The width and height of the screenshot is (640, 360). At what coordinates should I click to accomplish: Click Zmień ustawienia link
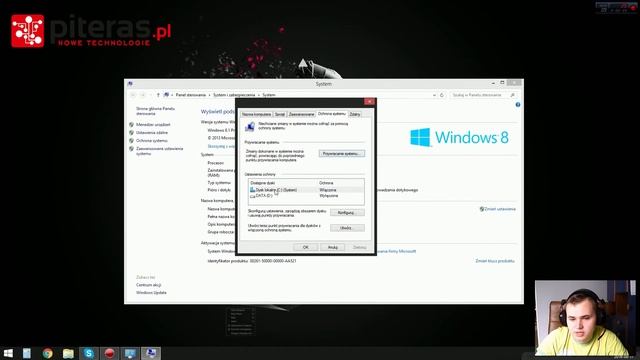click(x=500, y=209)
